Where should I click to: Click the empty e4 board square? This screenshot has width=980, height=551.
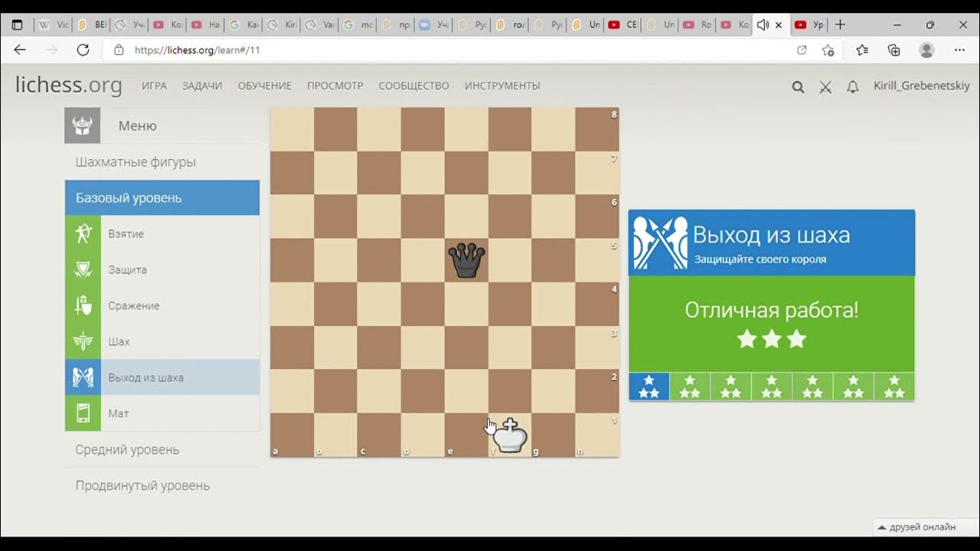(466, 304)
